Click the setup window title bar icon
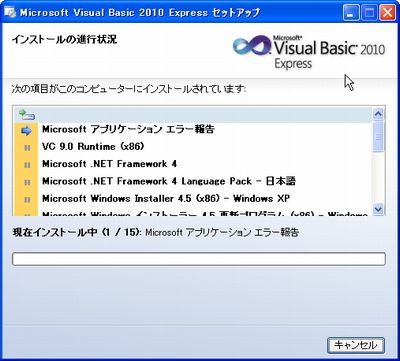The height and width of the screenshot is (361, 400). pos(11,13)
